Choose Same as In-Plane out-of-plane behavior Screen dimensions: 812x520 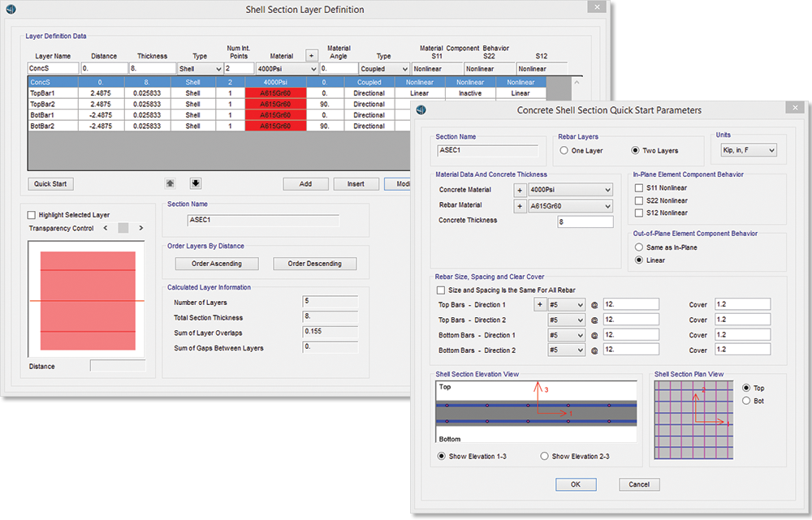point(639,247)
